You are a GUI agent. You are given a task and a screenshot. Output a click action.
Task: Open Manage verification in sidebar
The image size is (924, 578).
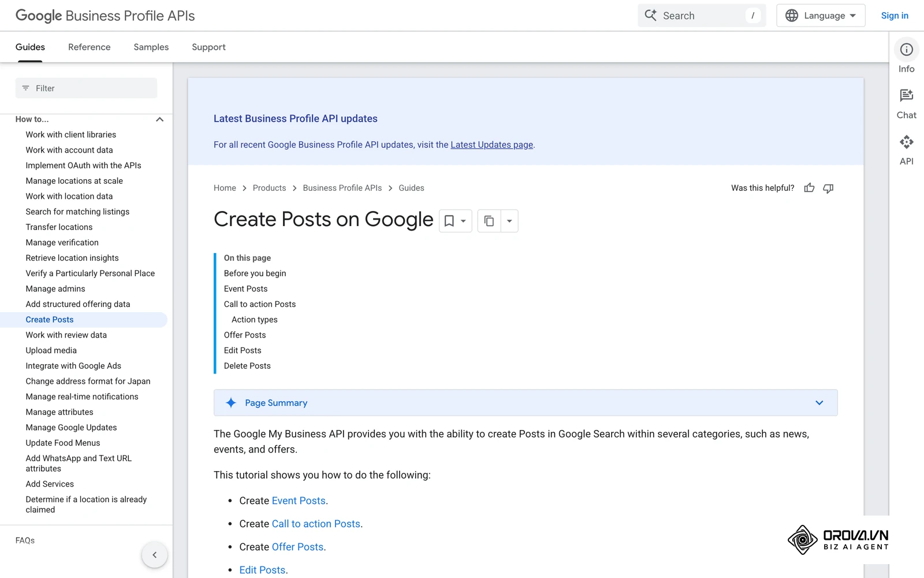[x=62, y=243]
